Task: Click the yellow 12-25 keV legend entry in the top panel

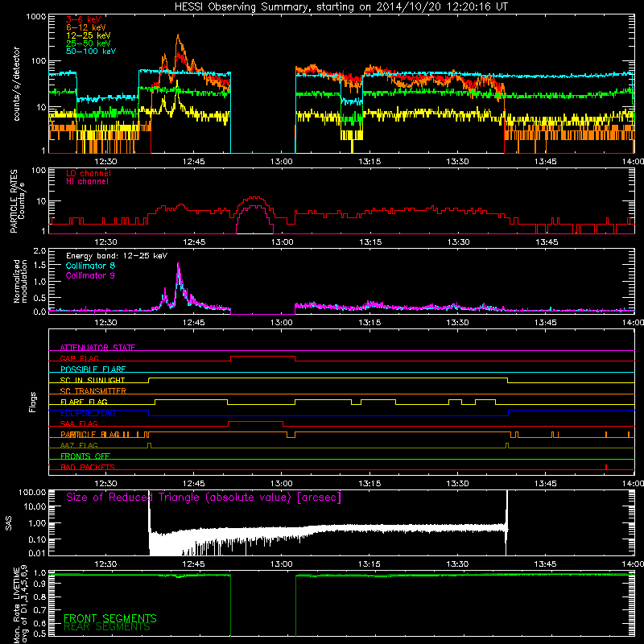Action: pyautogui.click(x=89, y=35)
